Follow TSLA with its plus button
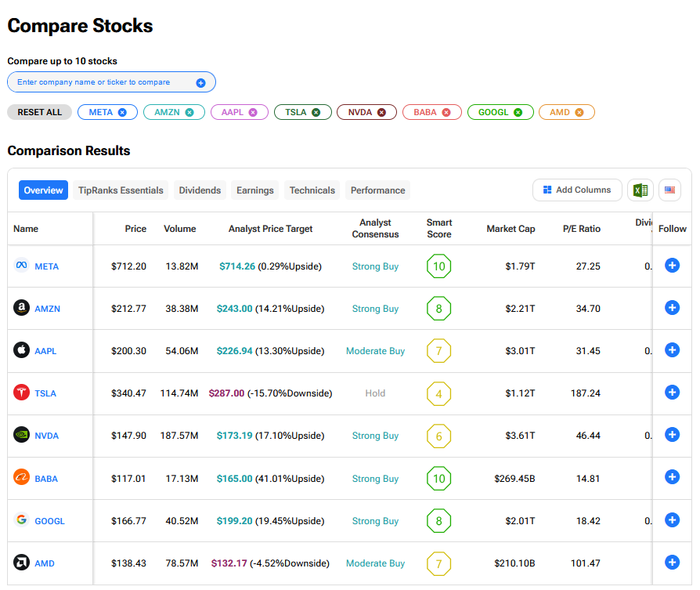 [x=672, y=393]
